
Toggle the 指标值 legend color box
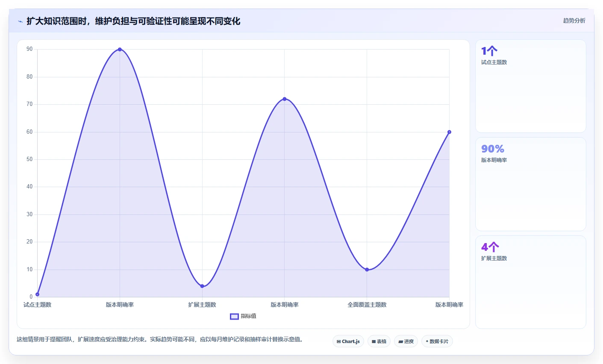234,316
